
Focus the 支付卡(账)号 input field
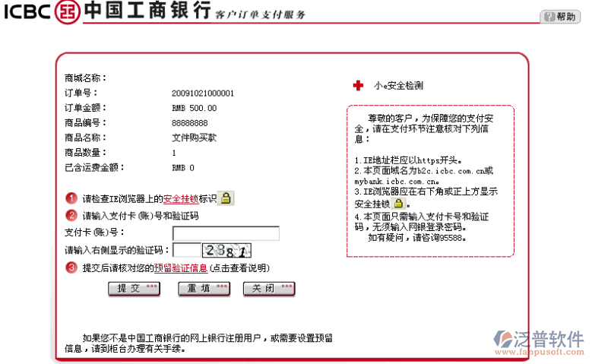click(226, 233)
